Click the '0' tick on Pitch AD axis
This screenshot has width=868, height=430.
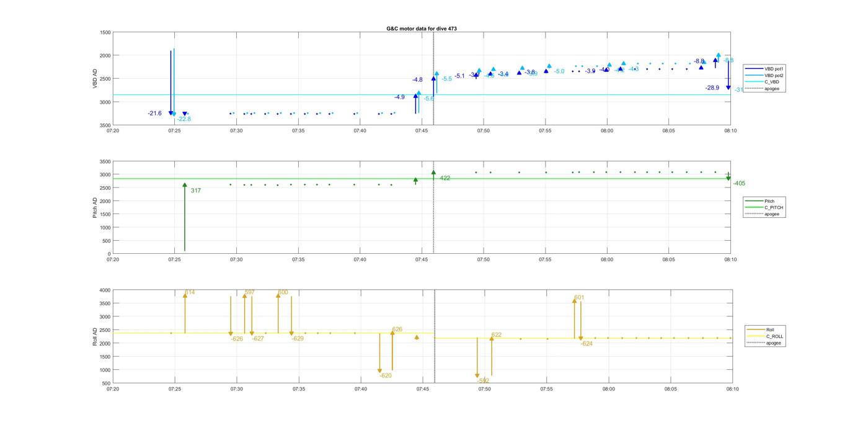(108, 254)
